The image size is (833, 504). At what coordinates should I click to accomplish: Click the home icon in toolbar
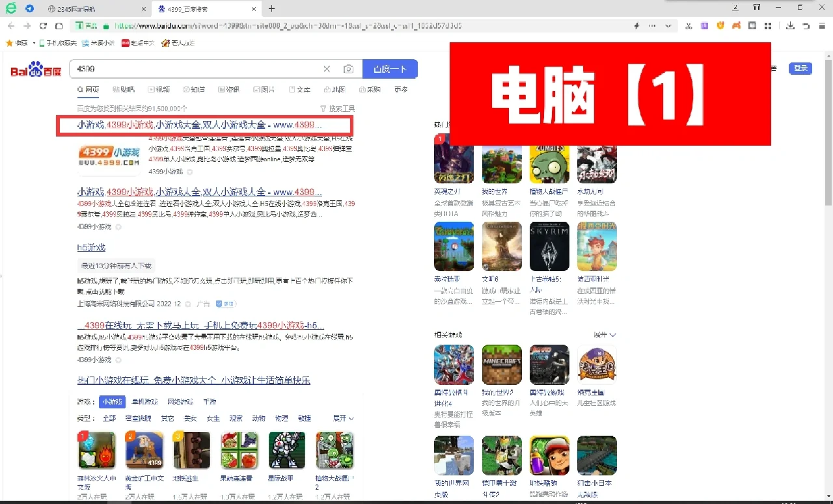click(x=59, y=26)
